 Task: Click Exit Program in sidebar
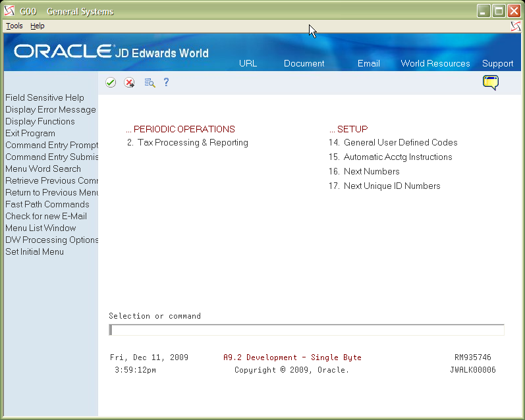[x=30, y=133]
